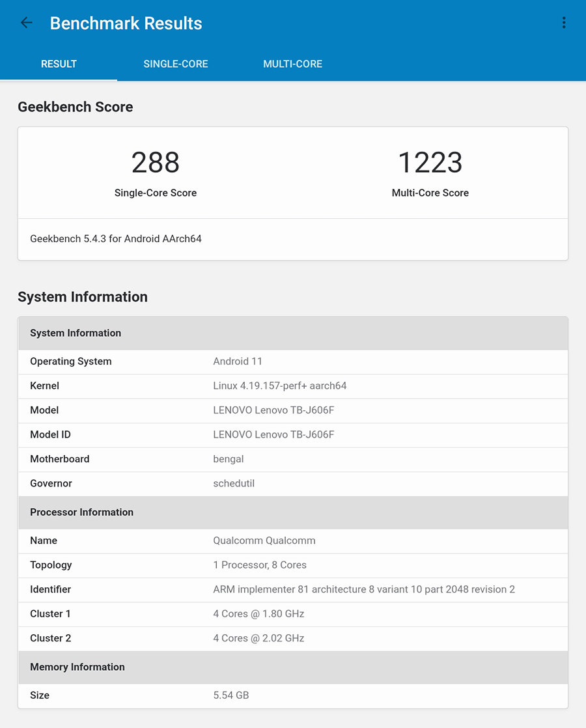Viewport: 586px width, 728px height.
Task: Click the Multi-Core Score label
Action: 430,193
